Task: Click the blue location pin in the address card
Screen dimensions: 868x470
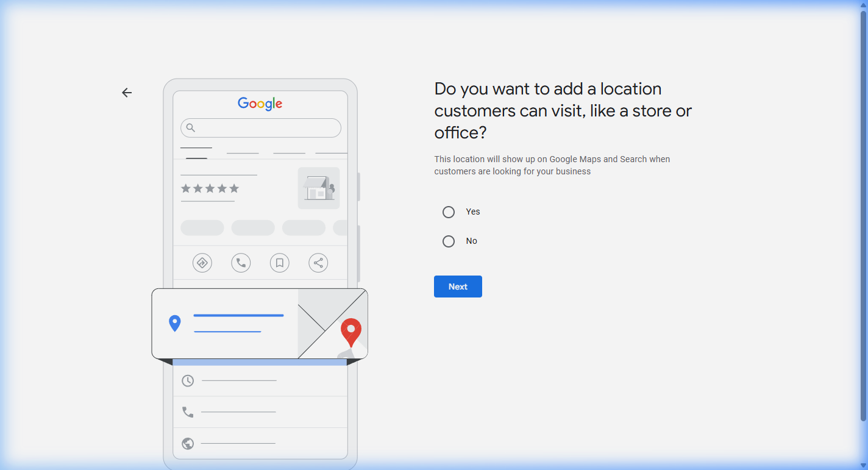Action: tap(175, 323)
